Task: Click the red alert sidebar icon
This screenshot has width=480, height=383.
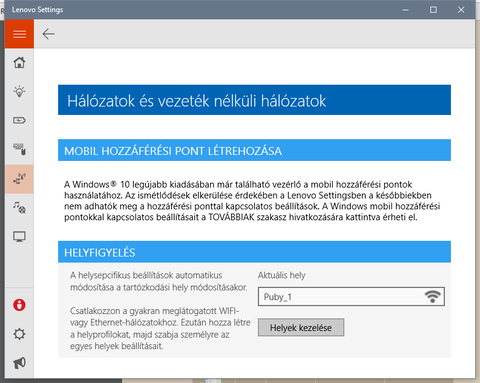Action: (19, 305)
